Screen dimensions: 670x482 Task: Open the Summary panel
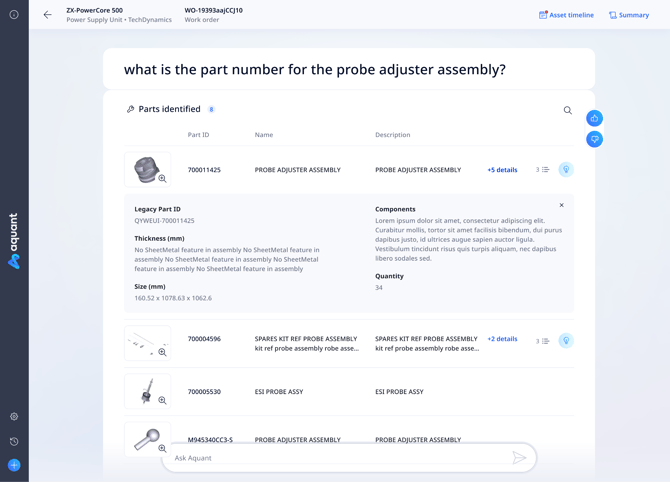[629, 15]
